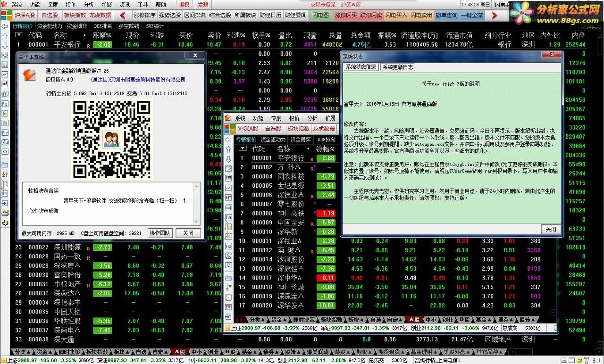Click the 闪电买入 toolbar button
Viewport: 604px width, 364px height.
[x=395, y=15]
